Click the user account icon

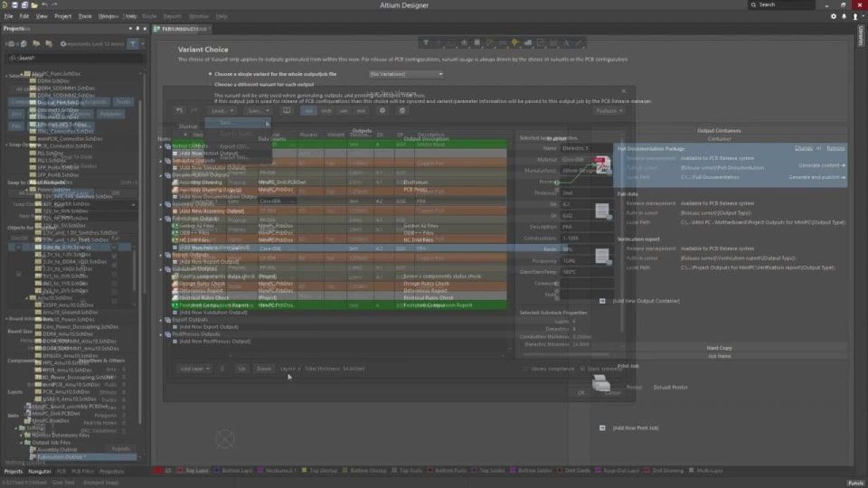(x=855, y=16)
